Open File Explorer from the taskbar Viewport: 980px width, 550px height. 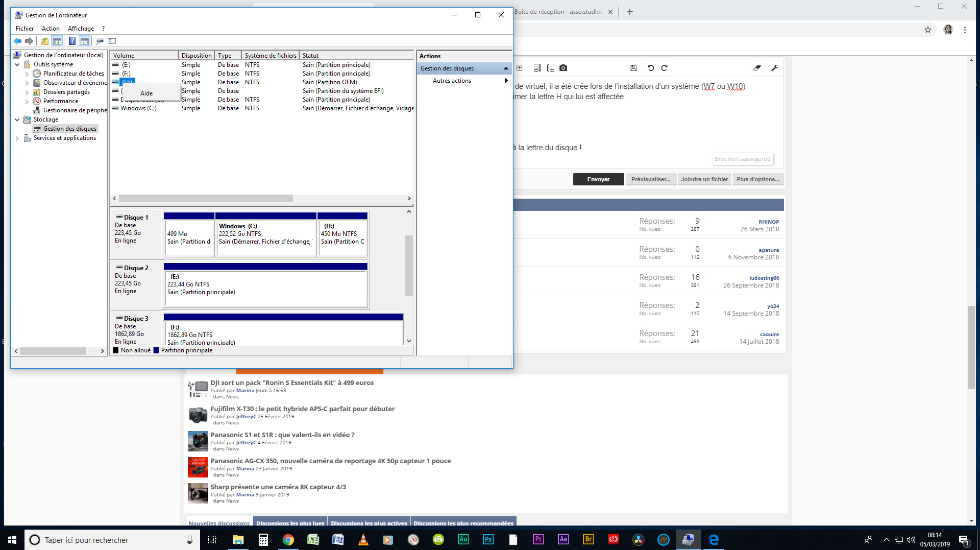point(238,540)
